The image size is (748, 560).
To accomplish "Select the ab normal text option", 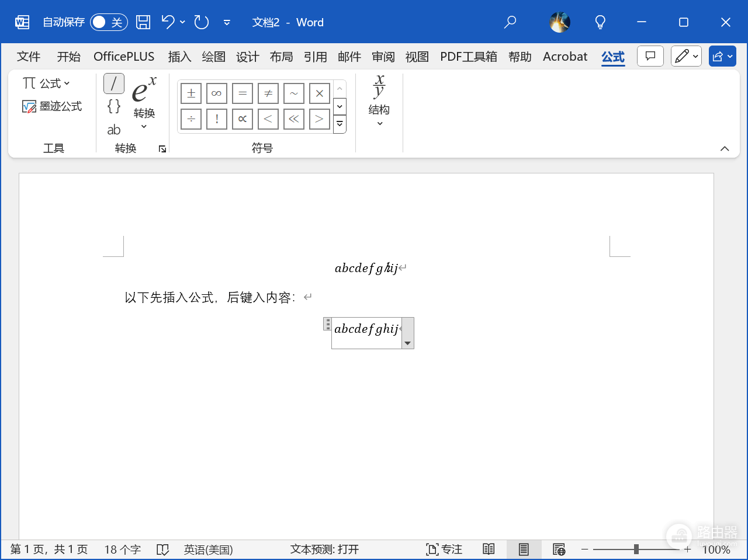I will click(114, 130).
